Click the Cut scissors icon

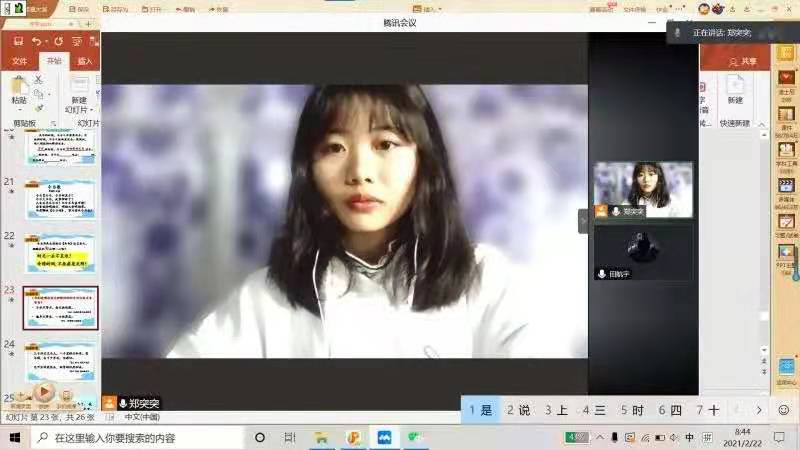39,79
